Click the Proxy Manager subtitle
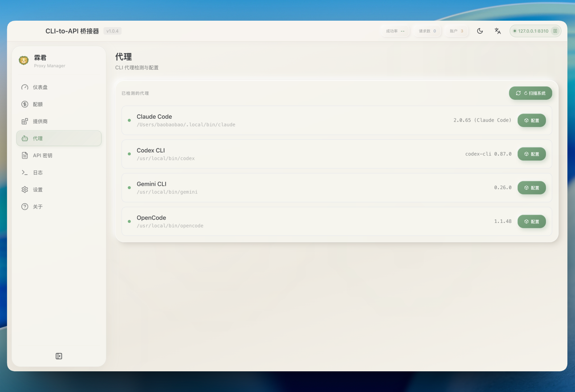 point(50,66)
